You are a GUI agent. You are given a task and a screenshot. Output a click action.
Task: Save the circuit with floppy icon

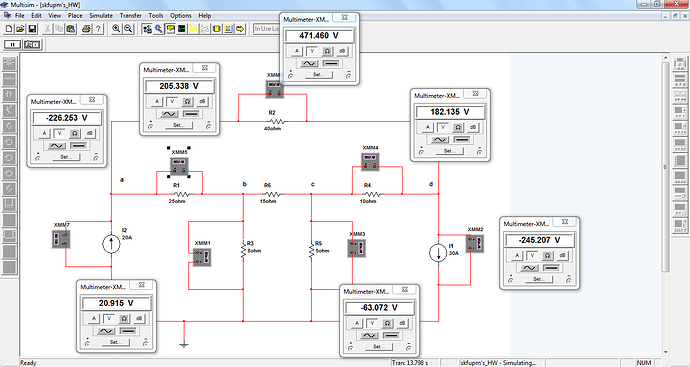(32, 29)
